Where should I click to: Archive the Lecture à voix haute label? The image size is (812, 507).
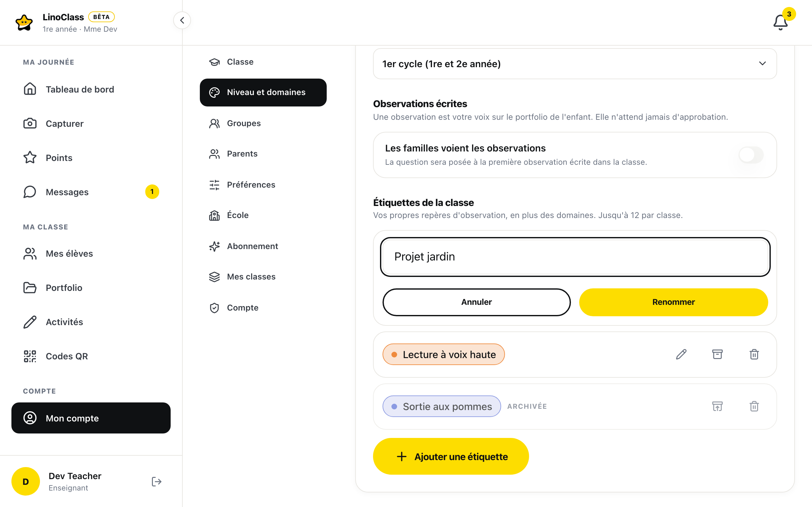[x=717, y=355]
